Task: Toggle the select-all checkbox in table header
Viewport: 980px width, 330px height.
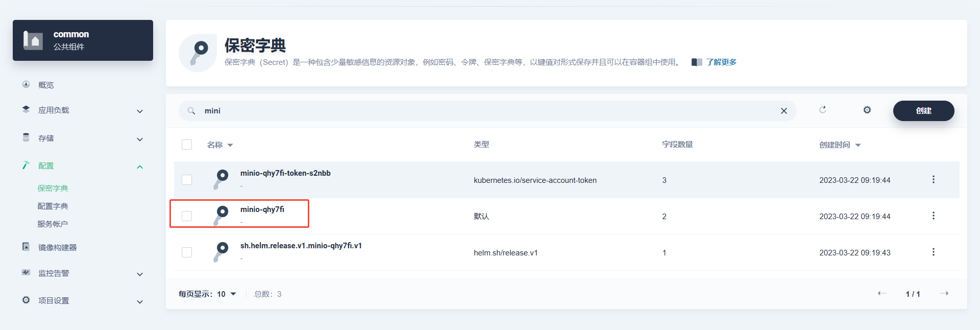Action: [x=187, y=145]
